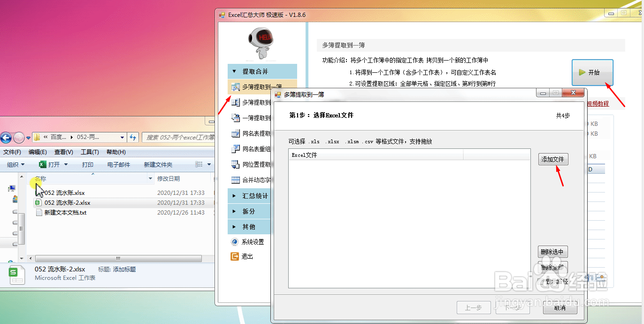Click the icon of 新建文本文档.txt
This screenshot has width=644, height=324.
(x=39, y=212)
